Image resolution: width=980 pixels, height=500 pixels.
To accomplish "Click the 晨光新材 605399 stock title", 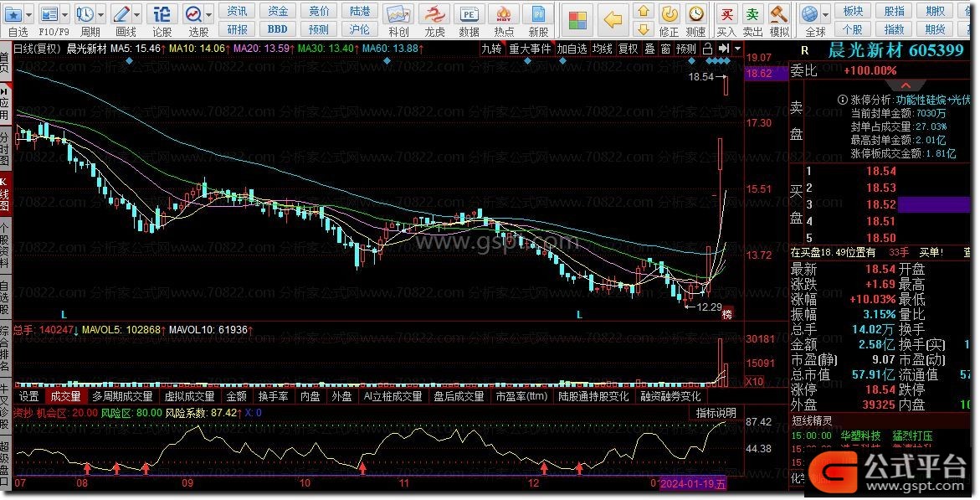I will click(x=895, y=50).
